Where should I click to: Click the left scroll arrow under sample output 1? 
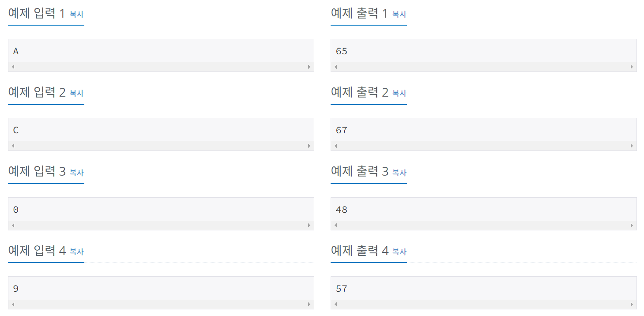pyautogui.click(x=335, y=66)
